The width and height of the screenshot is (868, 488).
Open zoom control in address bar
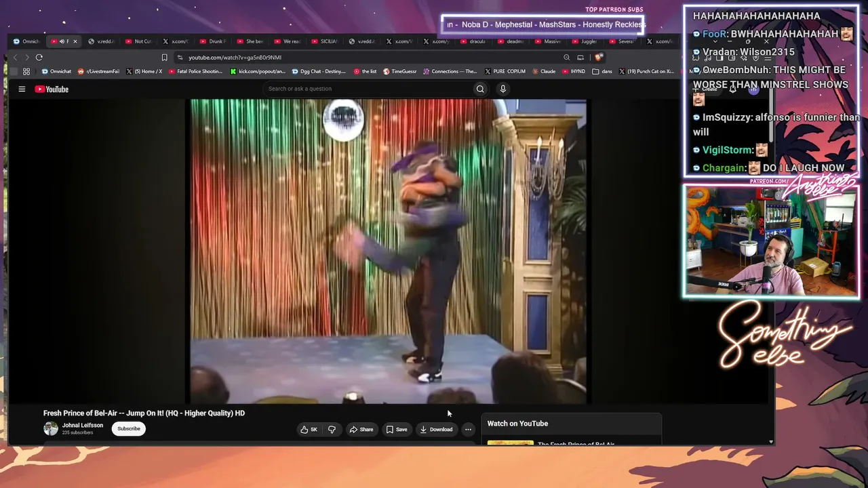point(566,58)
